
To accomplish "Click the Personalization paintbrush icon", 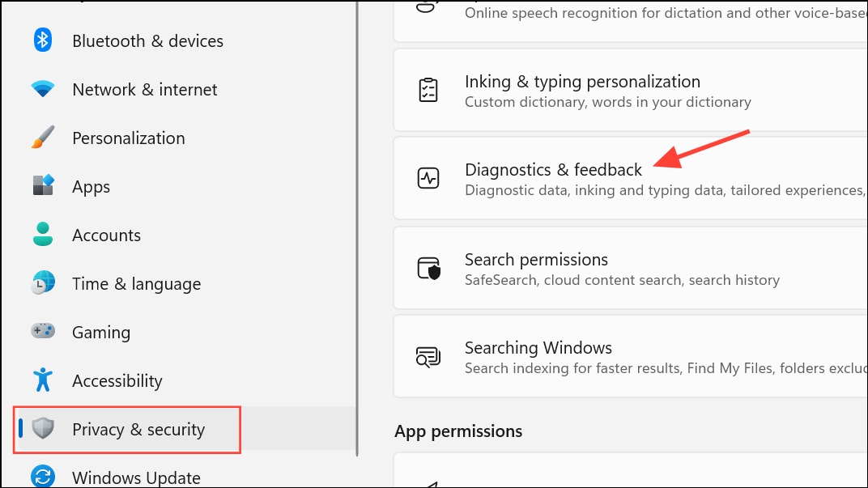I will (x=43, y=138).
